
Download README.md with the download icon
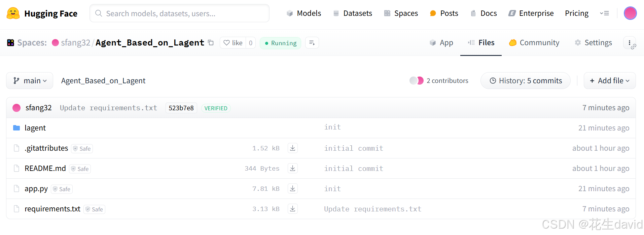293,168
